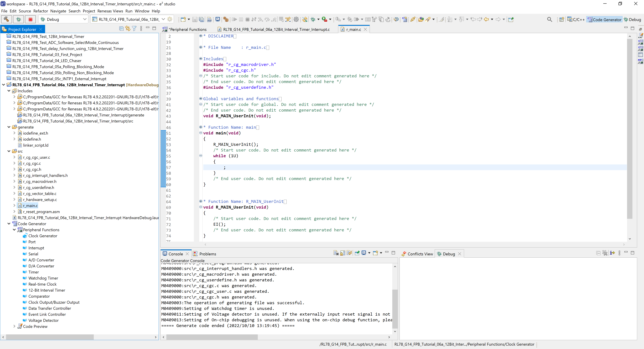This screenshot has height=349, width=644.
Task: Expand the Code Preview node
Action: point(14,326)
